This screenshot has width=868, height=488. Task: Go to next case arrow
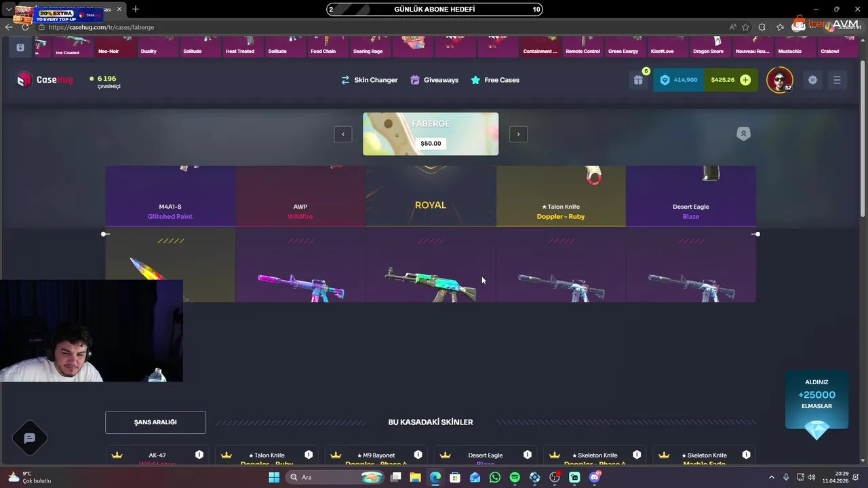click(x=518, y=134)
